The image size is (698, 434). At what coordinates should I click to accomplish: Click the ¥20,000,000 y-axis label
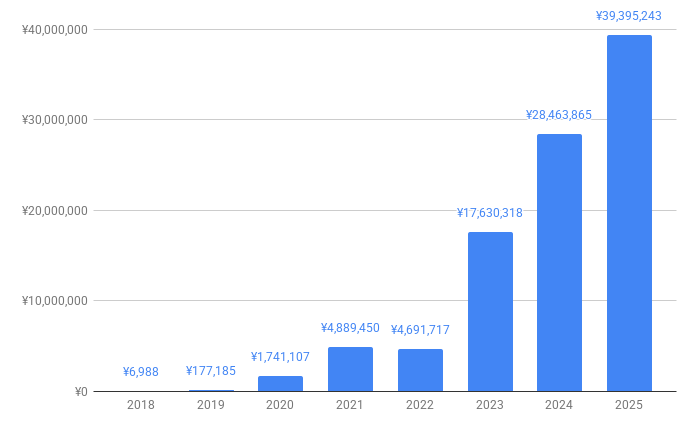point(55,211)
